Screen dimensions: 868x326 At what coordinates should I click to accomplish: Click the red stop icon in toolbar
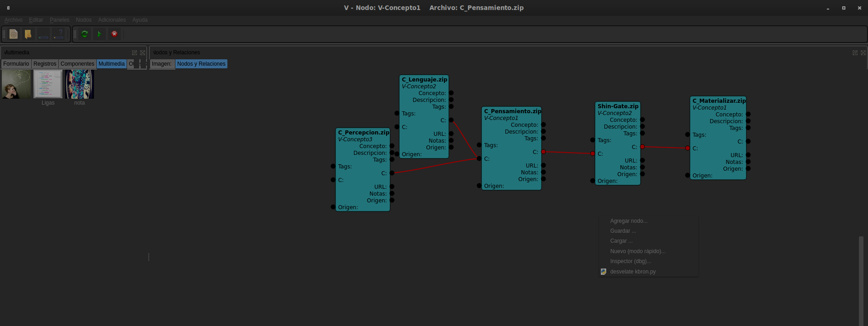(114, 34)
